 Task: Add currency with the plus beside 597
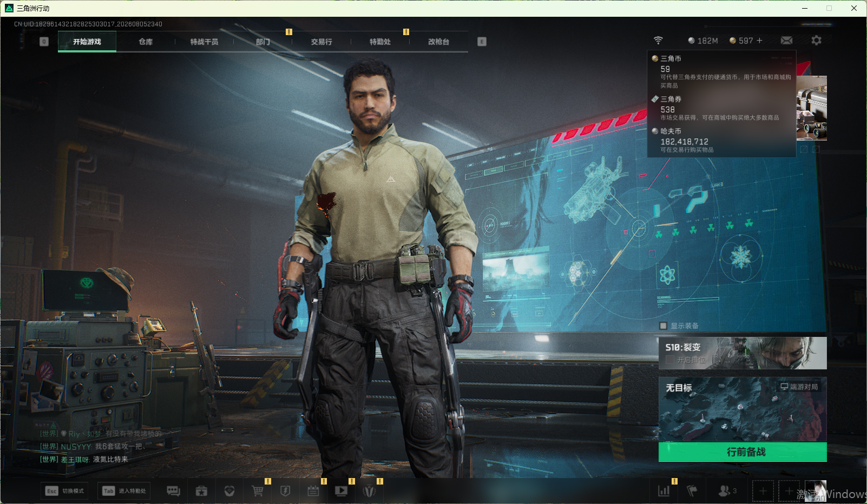coord(759,41)
